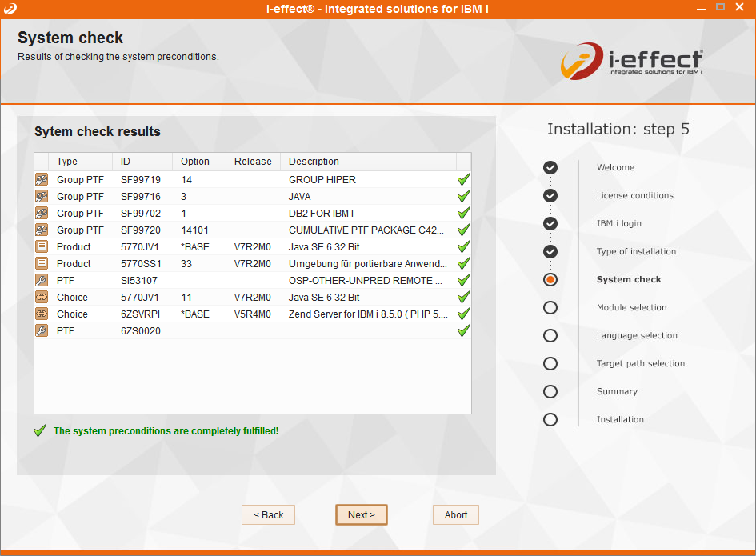The image size is (756, 556).
Task: Sort table by the Release column header
Action: click(x=253, y=162)
